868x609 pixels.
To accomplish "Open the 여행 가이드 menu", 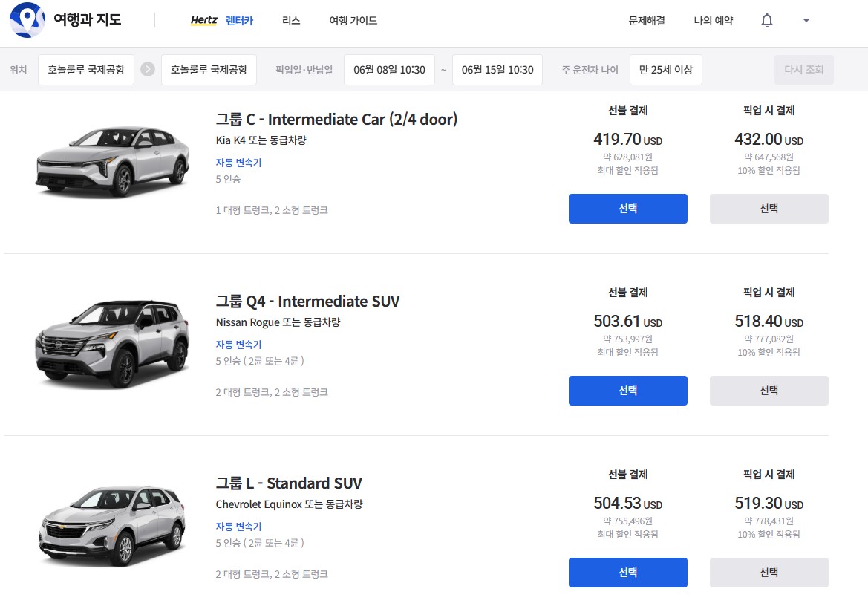I will point(353,21).
